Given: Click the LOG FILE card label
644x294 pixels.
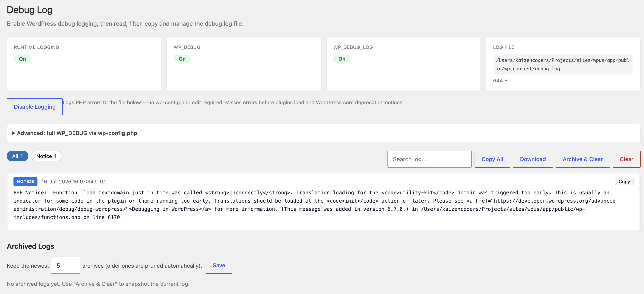Looking at the screenshot, I should 503,47.
